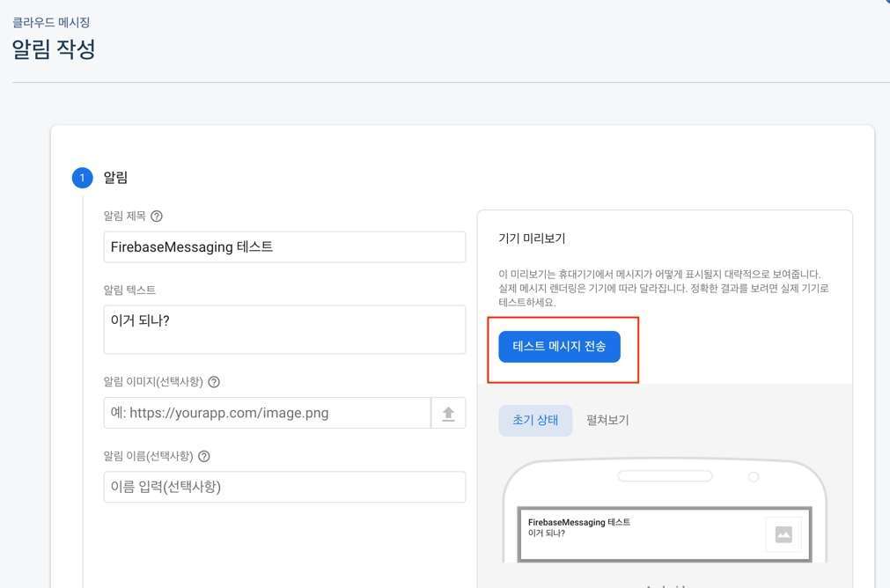Select the 초기 상태 preview tab
890x588 pixels.
coord(535,421)
